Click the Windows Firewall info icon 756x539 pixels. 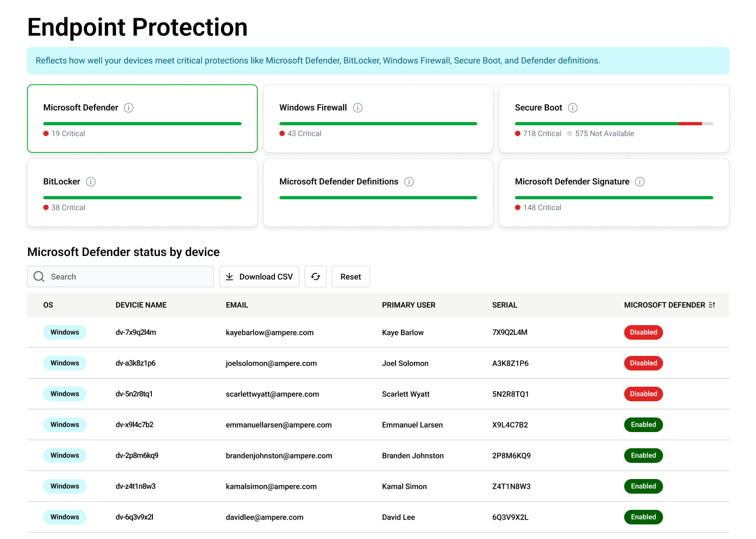click(x=358, y=107)
